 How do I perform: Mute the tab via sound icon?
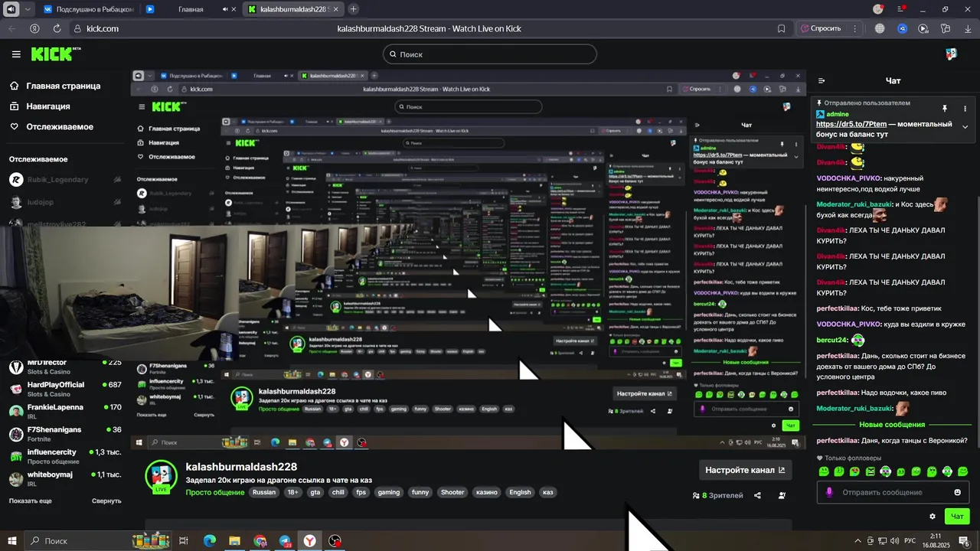(x=226, y=9)
